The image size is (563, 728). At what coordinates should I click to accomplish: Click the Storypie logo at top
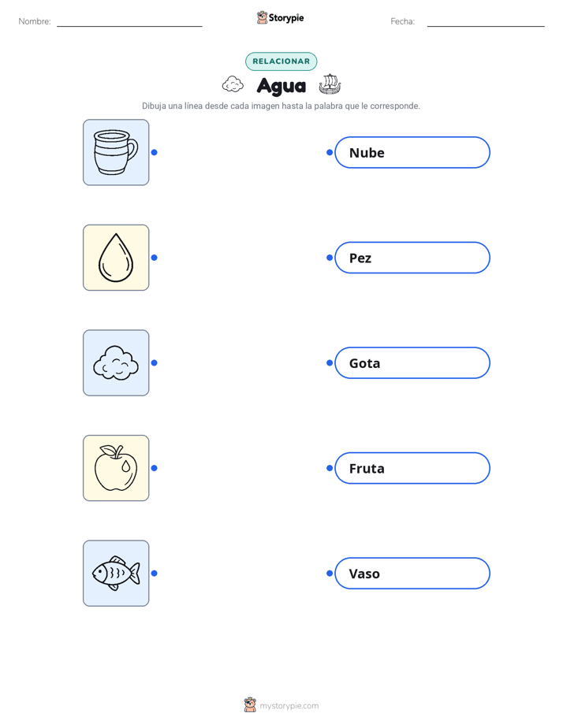pyautogui.click(x=281, y=17)
